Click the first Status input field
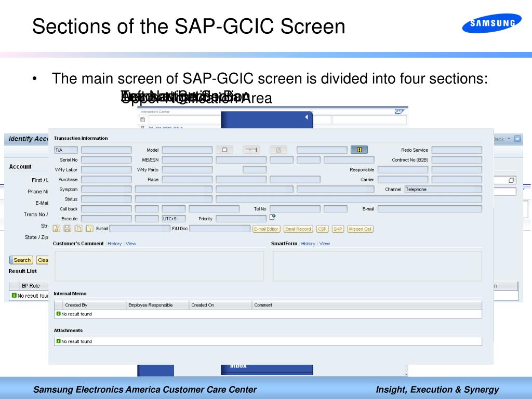532x399 pixels. (106, 199)
